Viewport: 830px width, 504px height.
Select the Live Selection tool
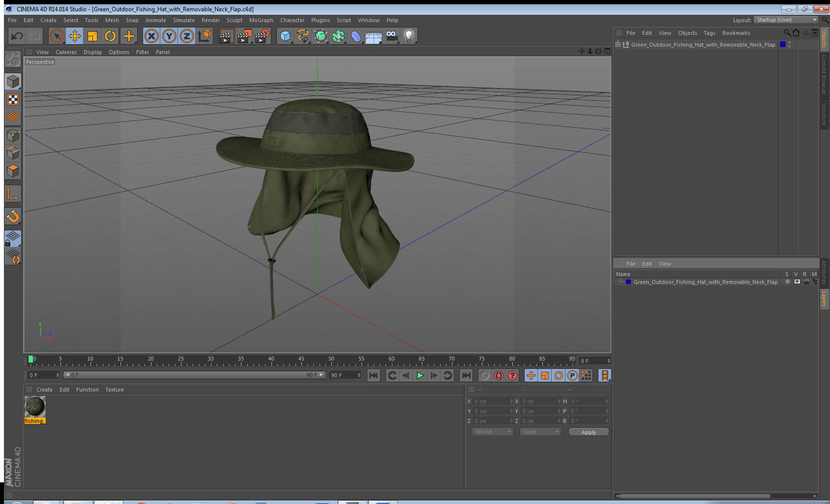tap(57, 36)
